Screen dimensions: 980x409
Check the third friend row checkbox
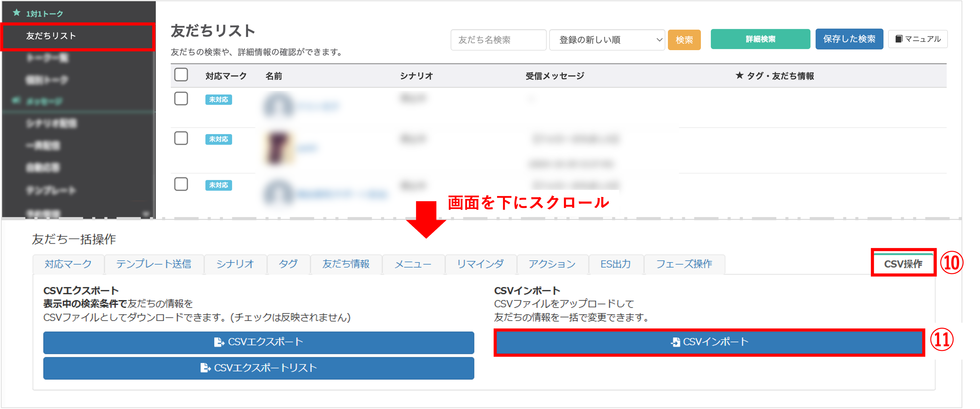pos(181,184)
